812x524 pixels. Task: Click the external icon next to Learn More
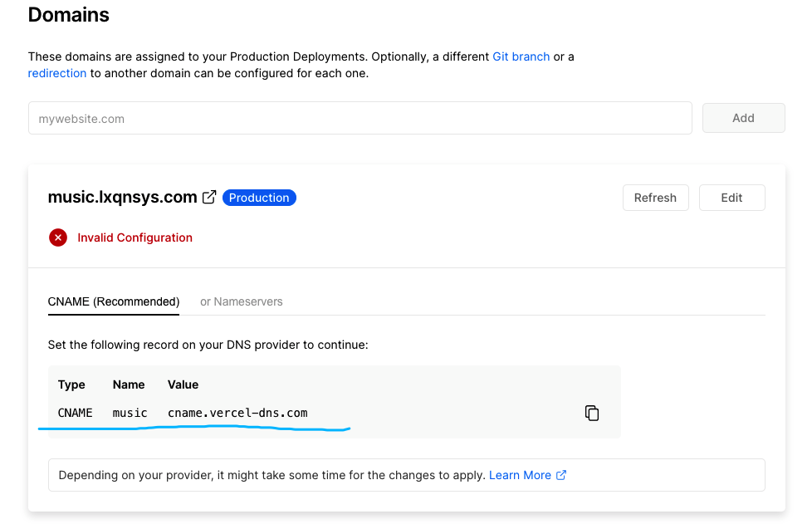click(x=561, y=475)
